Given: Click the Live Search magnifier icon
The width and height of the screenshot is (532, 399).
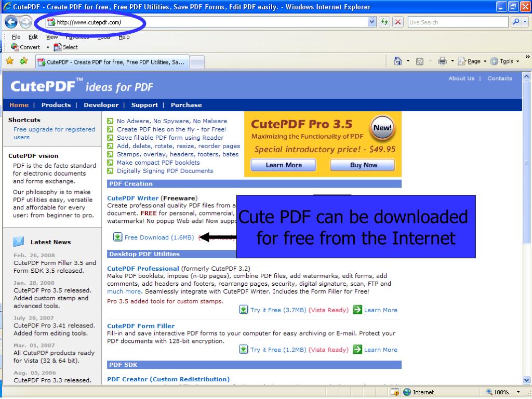Looking at the screenshot, I should coord(516,22).
